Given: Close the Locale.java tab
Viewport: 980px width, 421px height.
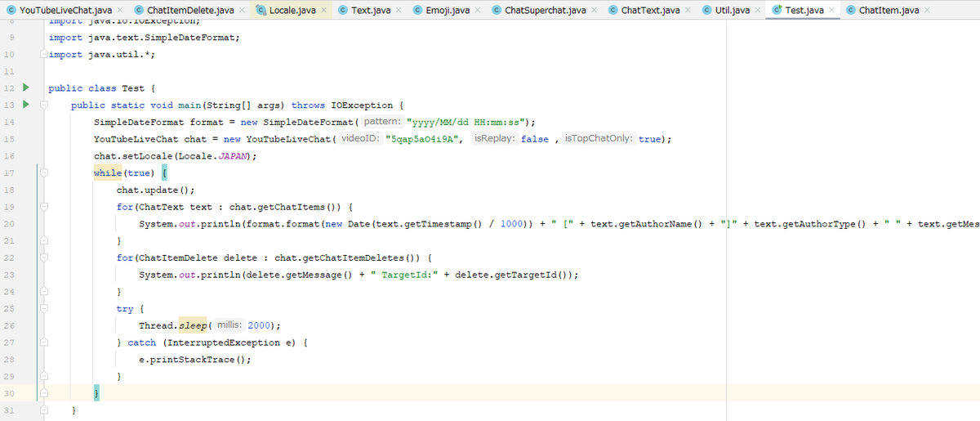Looking at the screenshot, I should point(324,10).
